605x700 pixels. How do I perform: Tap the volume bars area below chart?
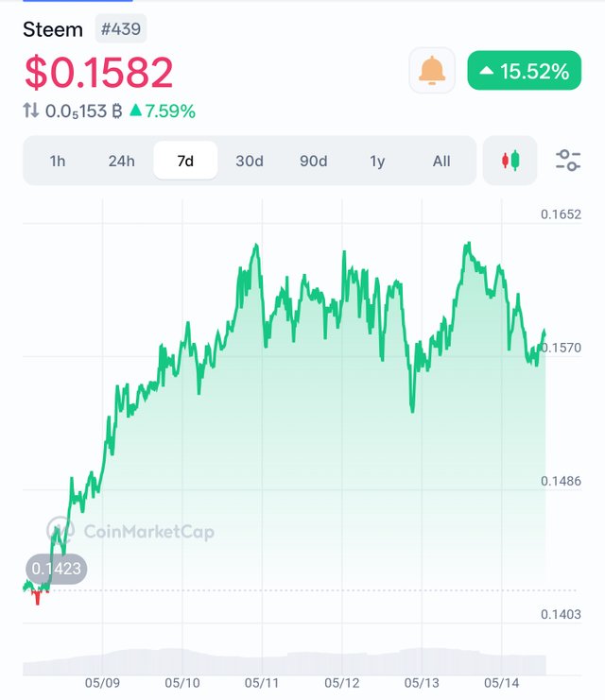pos(285,661)
